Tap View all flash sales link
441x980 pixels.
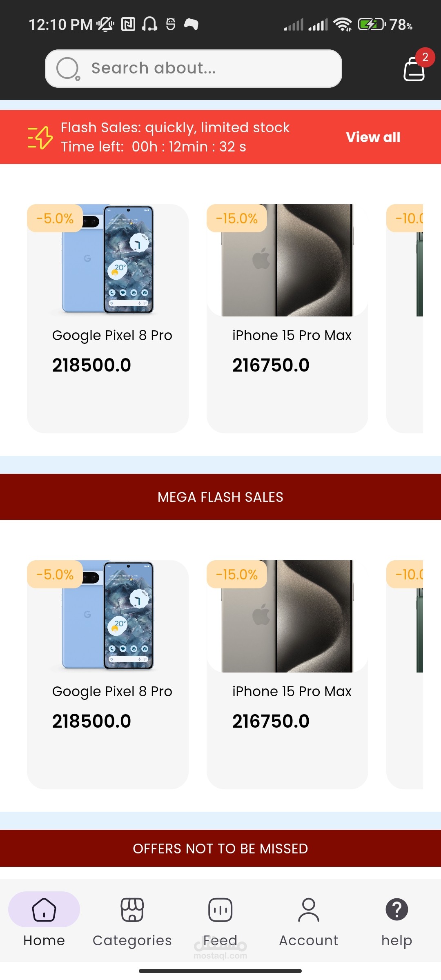373,137
